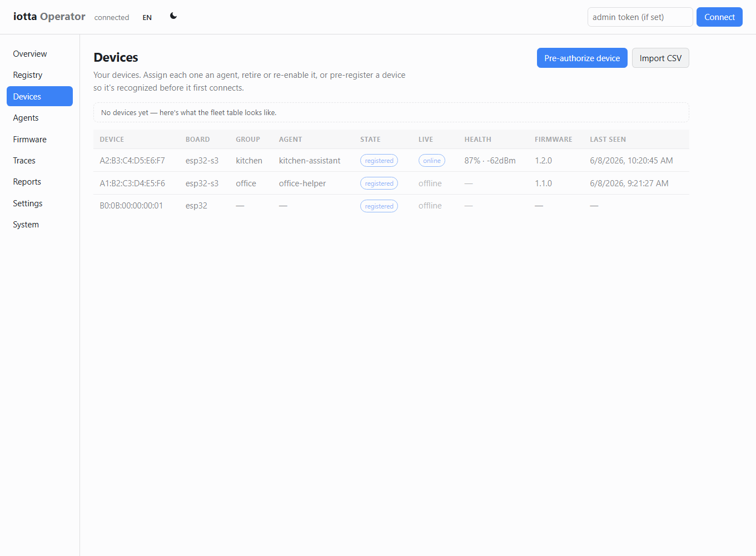Click the office group cell
756x556 pixels.
[246, 183]
